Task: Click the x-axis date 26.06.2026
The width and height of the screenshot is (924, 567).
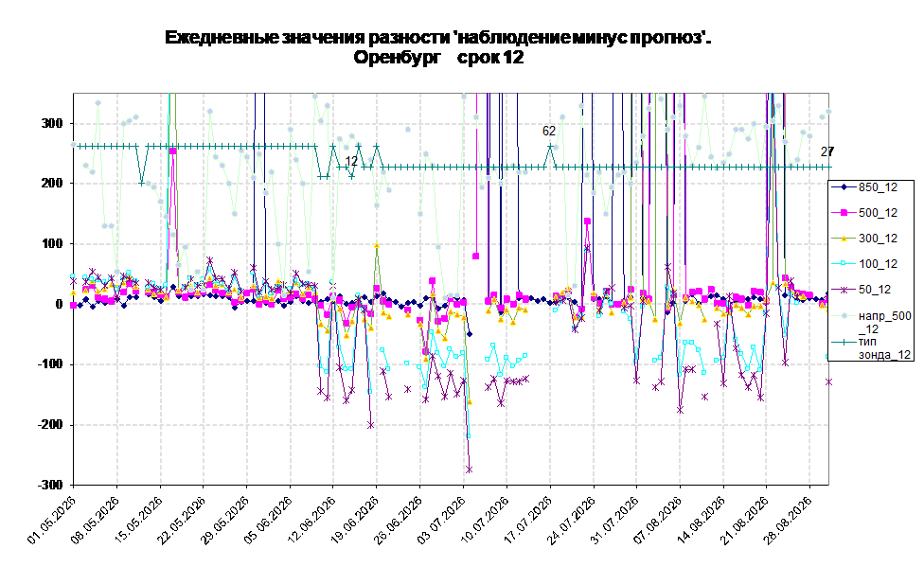Action: (399, 520)
